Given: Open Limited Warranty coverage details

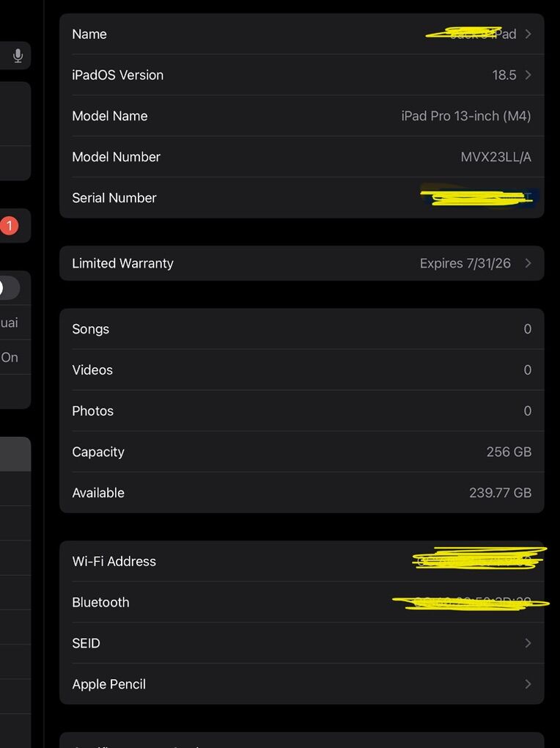Looking at the screenshot, I should point(528,263).
